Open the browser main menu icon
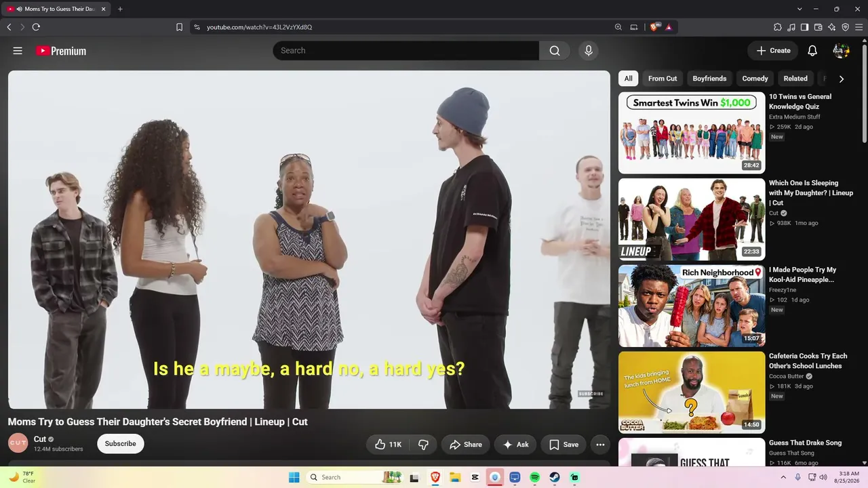Viewport: 868px width, 488px height. click(859, 27)
